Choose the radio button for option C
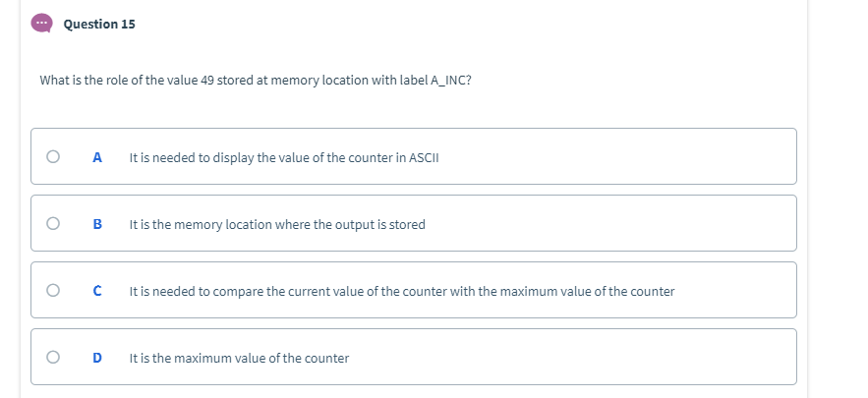 [x=53, y=290]
